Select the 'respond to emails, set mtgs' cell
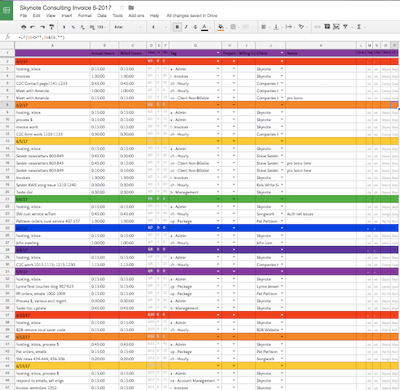This screenshot has height=390, width=400. [52, 381]
